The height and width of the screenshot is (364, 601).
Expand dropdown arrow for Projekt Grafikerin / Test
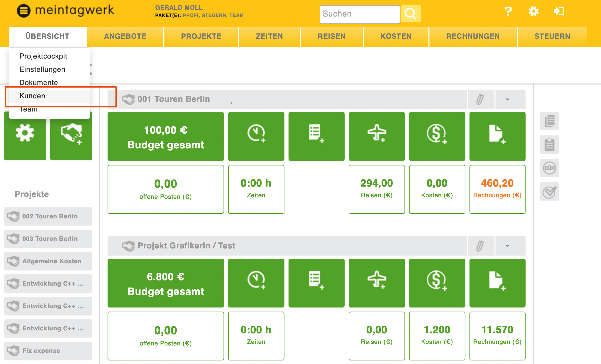[507, 246]
